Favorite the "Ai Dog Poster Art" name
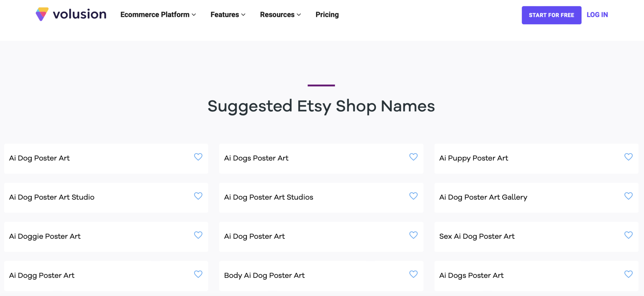644x296 pixels. pos(198,157)
